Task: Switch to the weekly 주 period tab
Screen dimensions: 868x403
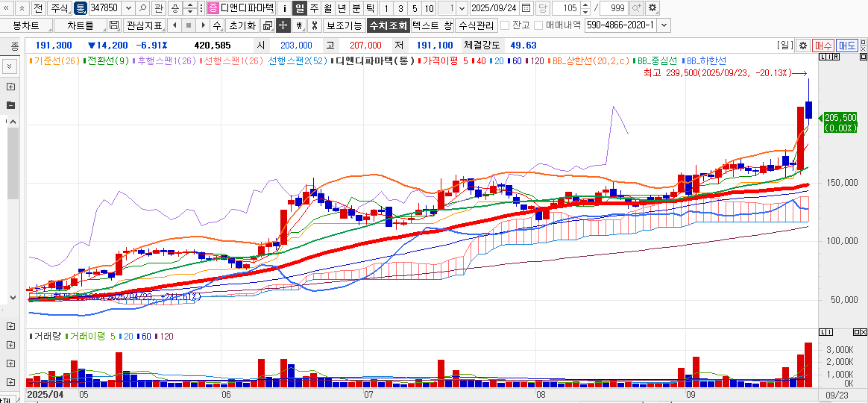Action: [x=314, y=8]
